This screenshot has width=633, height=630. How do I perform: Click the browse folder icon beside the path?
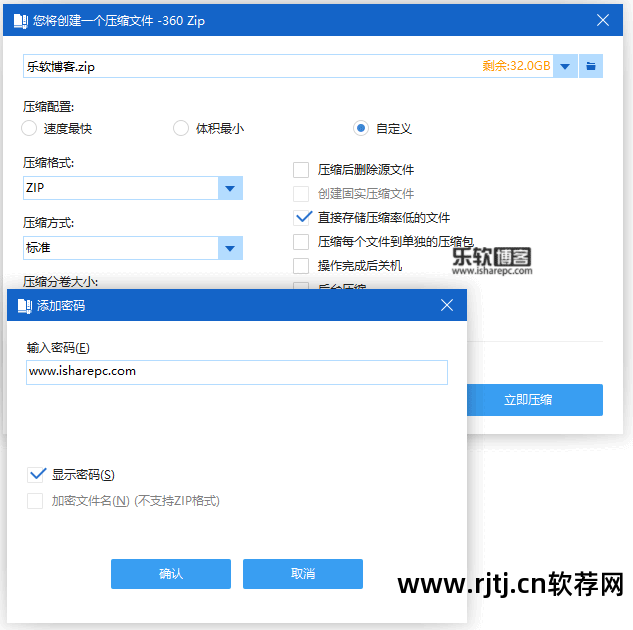coord(591,66)
